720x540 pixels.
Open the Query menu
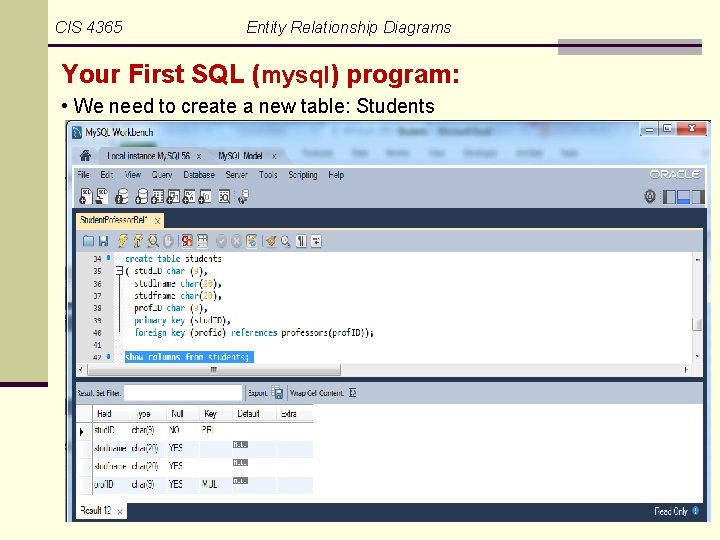[x=162, y=175]
